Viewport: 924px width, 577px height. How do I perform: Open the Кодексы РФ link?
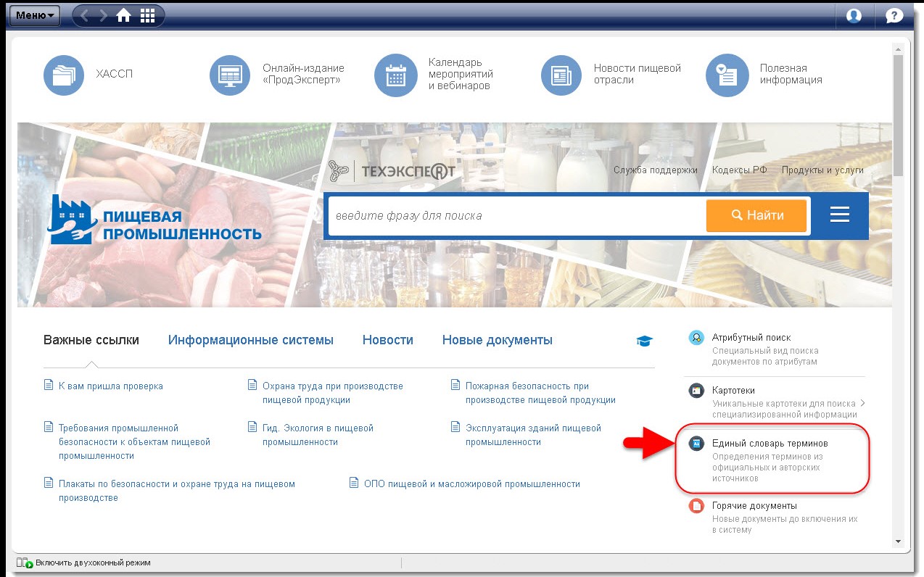coord(740,170)
